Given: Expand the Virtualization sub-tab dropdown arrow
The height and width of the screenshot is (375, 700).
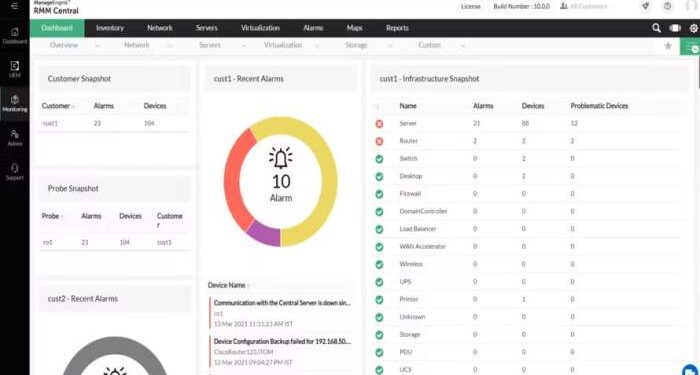Looking at the screenshot, I should [317, 46].
